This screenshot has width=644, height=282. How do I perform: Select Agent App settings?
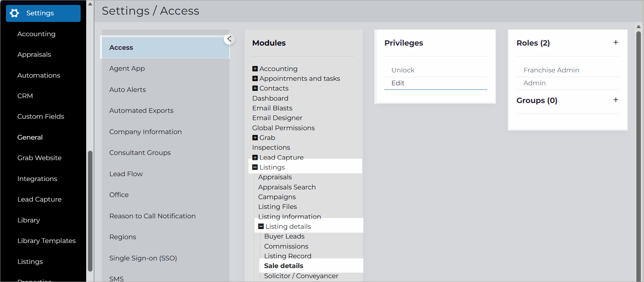pos(127,69)
